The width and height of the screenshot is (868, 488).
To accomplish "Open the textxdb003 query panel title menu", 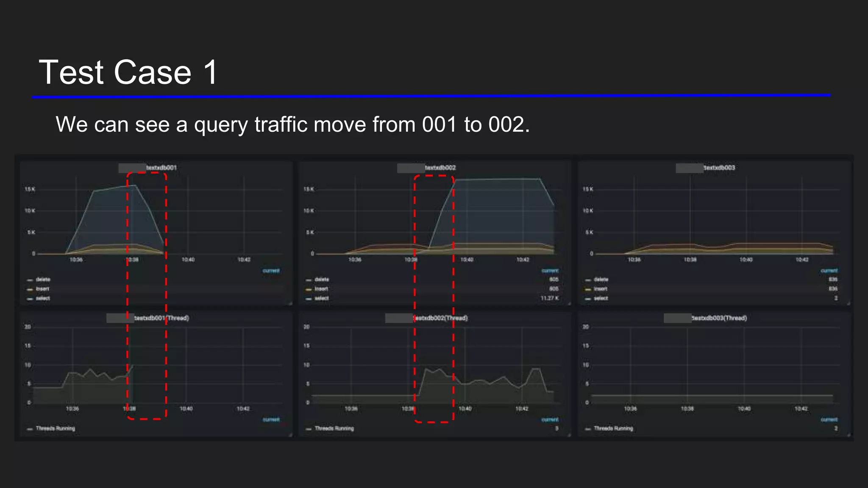I will 719,168.
